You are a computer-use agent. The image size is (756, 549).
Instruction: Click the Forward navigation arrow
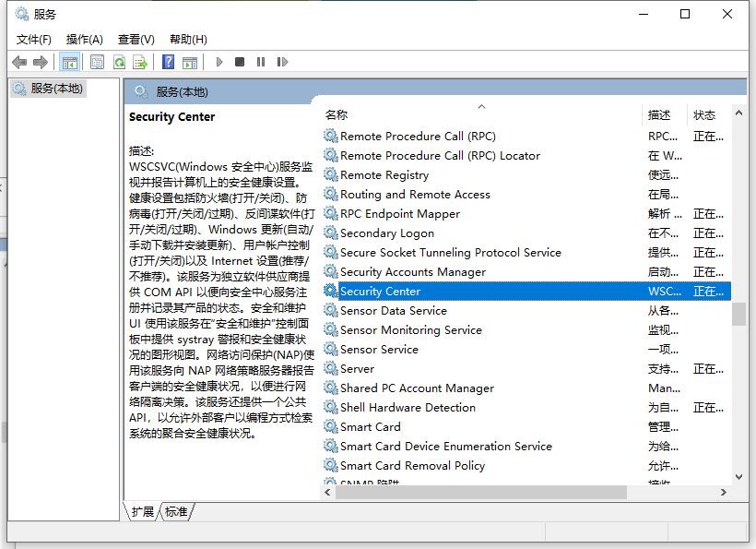point(41,61)
